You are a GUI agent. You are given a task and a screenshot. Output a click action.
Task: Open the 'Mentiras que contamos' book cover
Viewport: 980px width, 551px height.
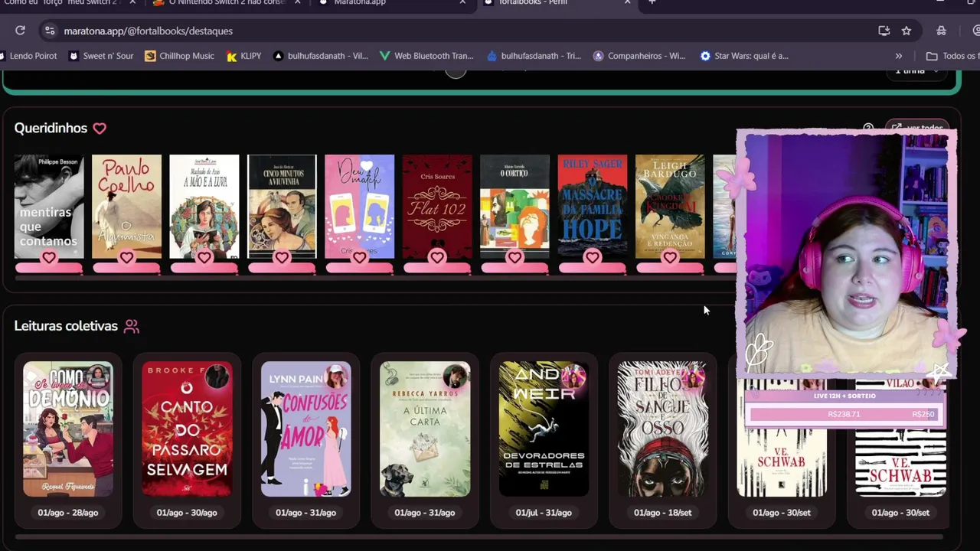point(49,206)
